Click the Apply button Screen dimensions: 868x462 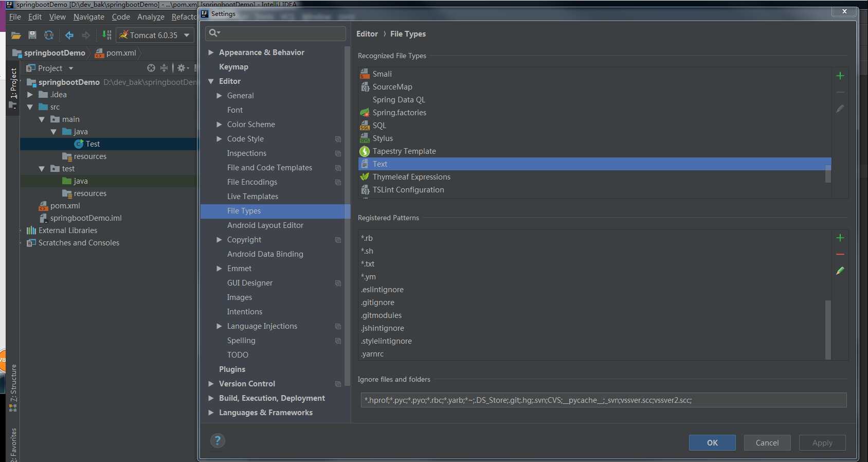coord(822,442)
